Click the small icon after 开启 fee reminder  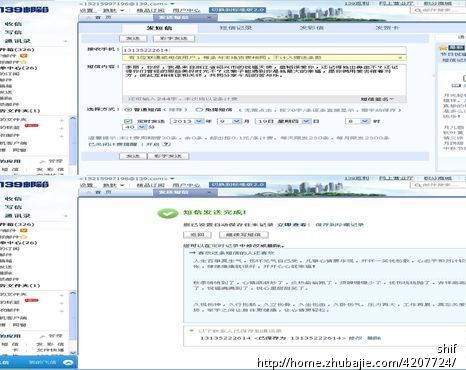167,144
